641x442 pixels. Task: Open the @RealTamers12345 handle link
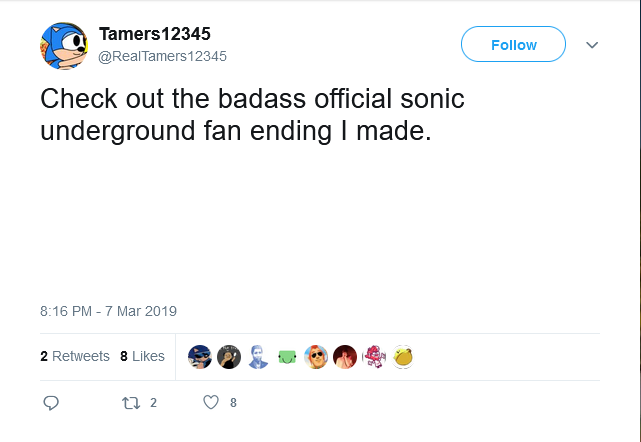click(162, 57)
